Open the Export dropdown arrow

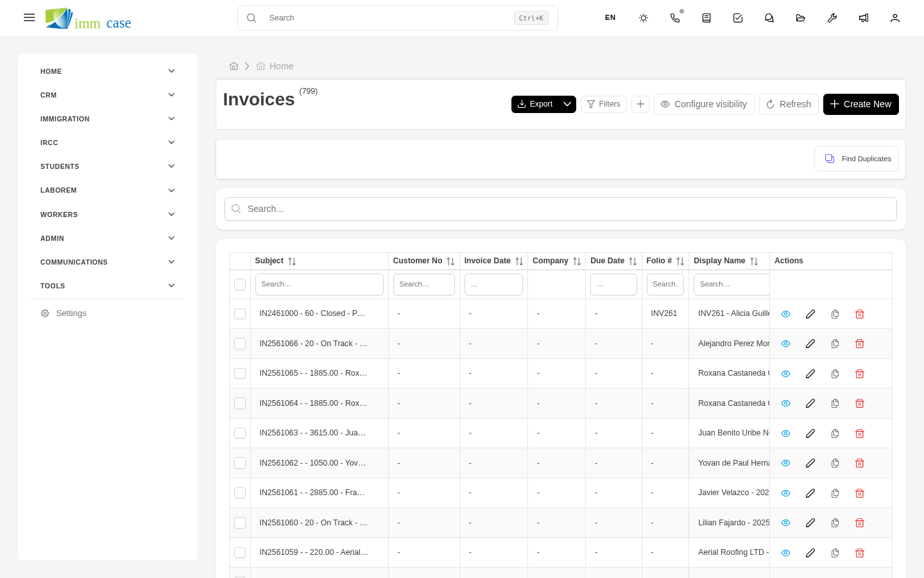pos(567,104)
